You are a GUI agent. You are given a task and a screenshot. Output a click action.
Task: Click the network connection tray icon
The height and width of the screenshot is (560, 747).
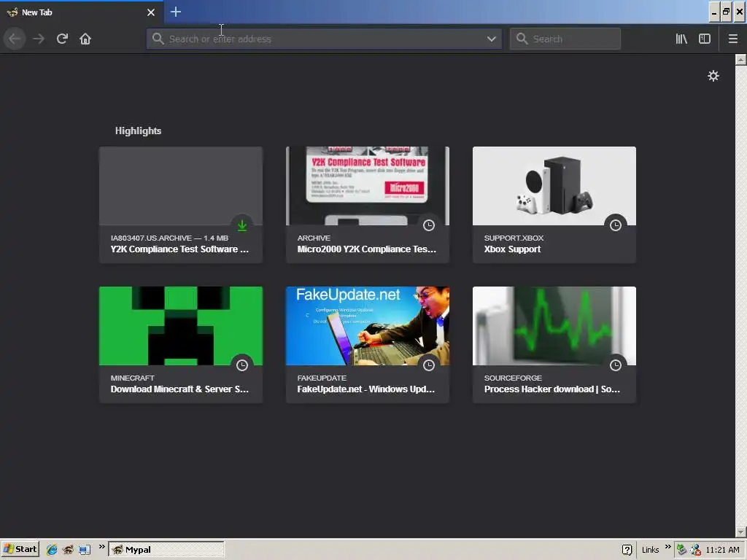(x=682, y=550)
